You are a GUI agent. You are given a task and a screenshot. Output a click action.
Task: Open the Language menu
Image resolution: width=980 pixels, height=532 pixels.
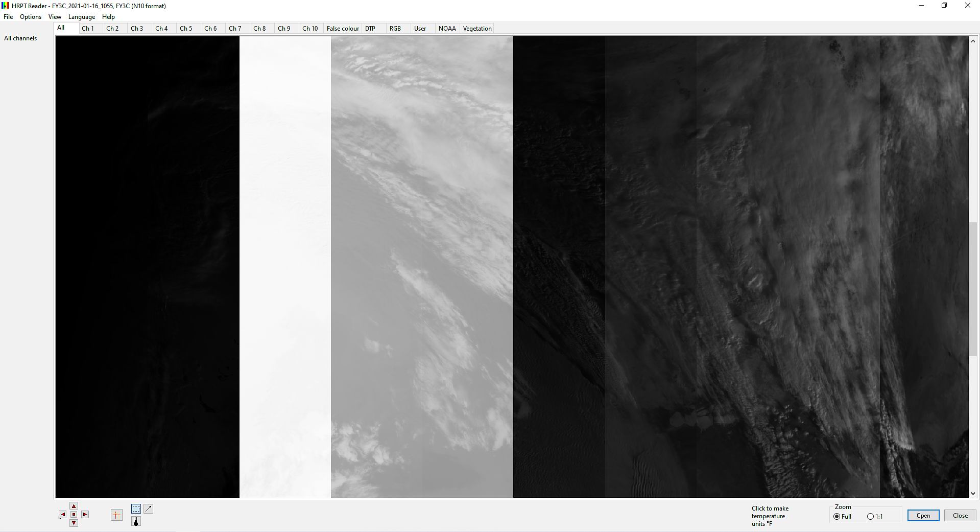click(x=82, y=17)
